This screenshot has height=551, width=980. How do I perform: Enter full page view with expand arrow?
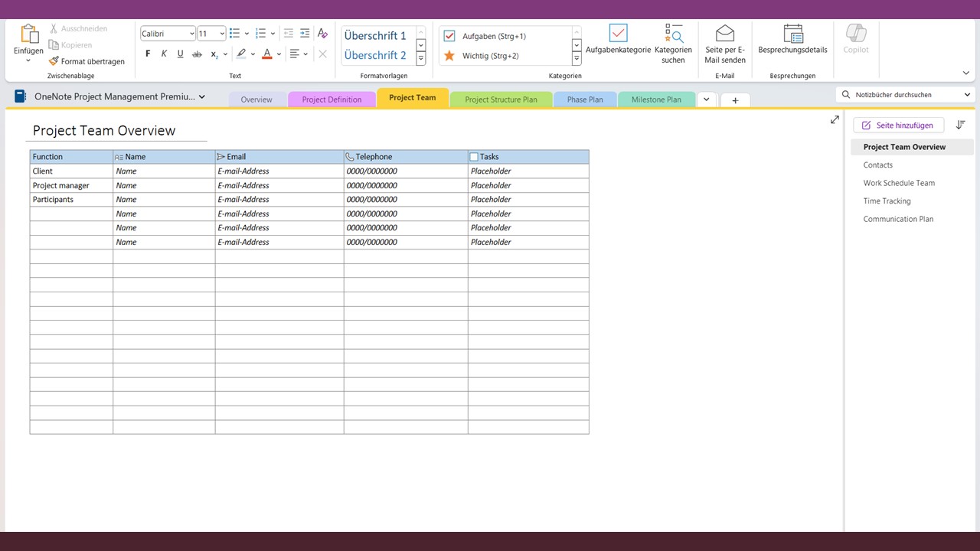click(x=835, y=119)
